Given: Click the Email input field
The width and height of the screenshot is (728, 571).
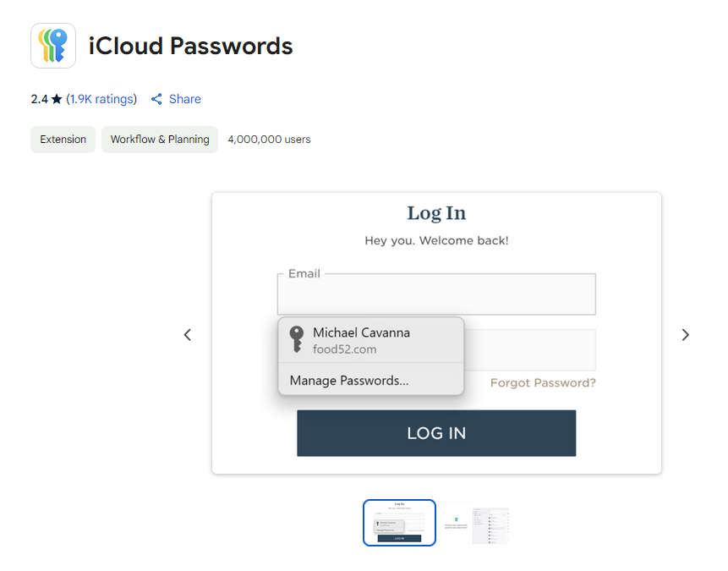Looking at the screenshot, I should [x=436, y=294].
